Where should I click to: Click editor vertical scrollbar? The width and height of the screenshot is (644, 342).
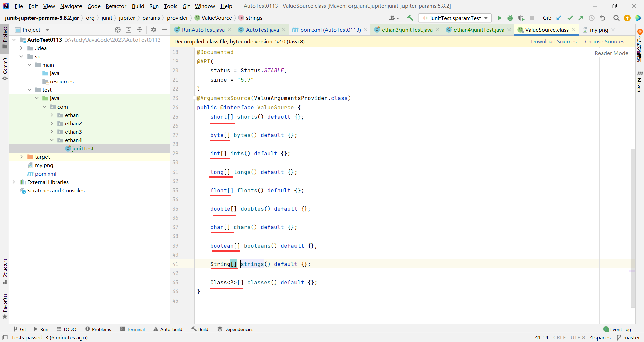[633, 228]
